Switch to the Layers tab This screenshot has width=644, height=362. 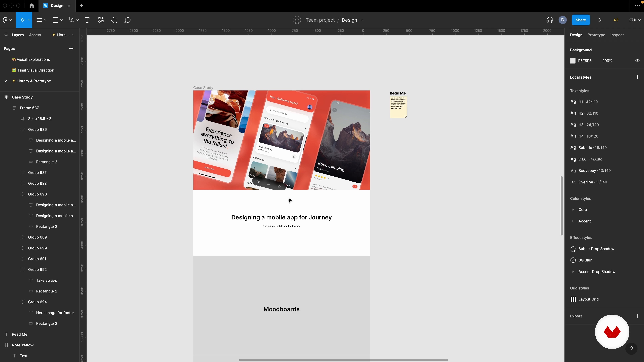pyautogui.click(x=17, y=35)
